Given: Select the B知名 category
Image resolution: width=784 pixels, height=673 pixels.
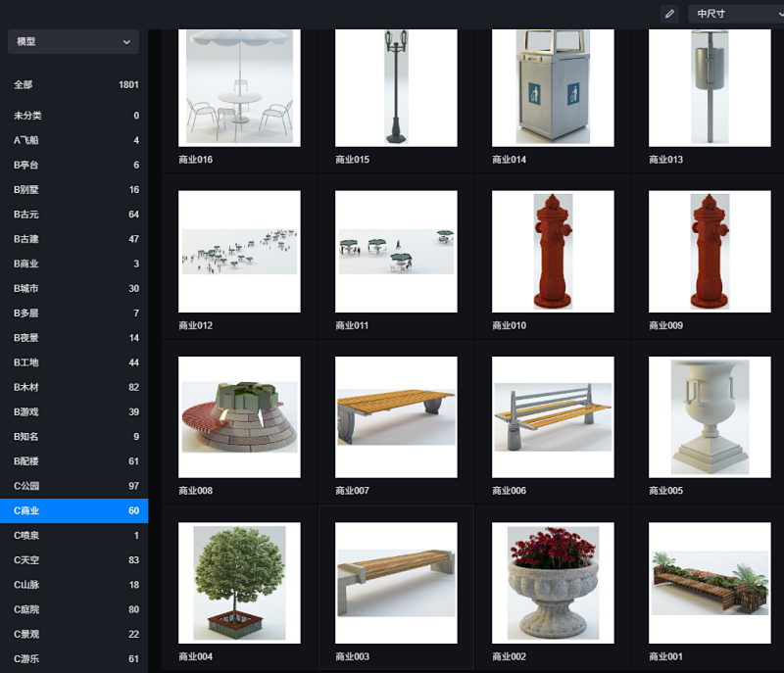Looking at the screenshot, I should (x=74, y=437).
